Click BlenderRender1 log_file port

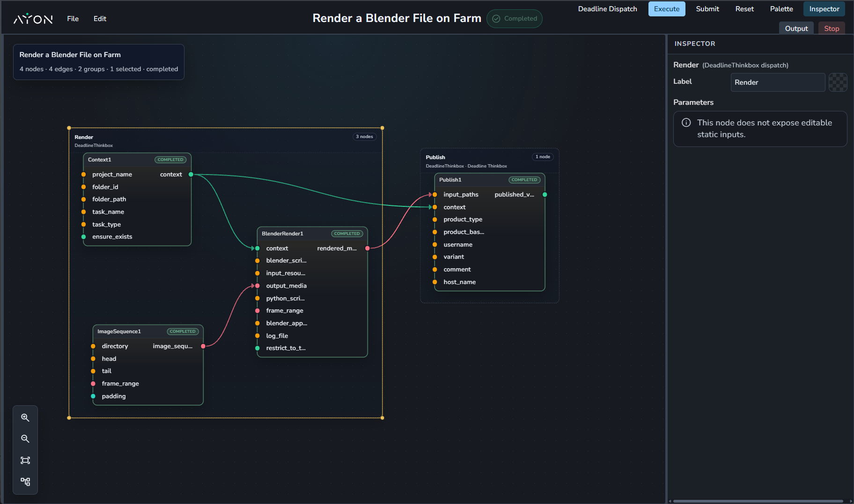point(258,336)
